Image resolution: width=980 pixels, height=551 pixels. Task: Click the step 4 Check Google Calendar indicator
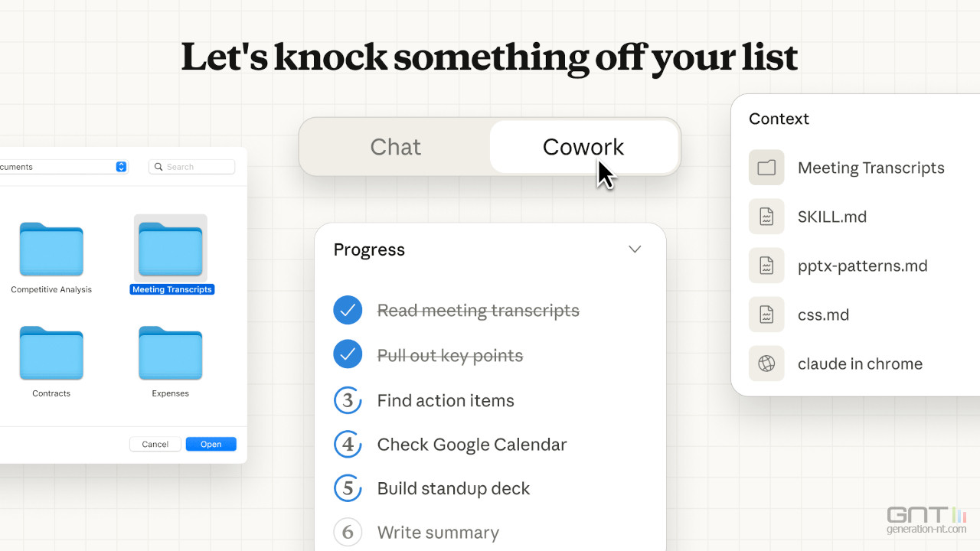point(348,445)
